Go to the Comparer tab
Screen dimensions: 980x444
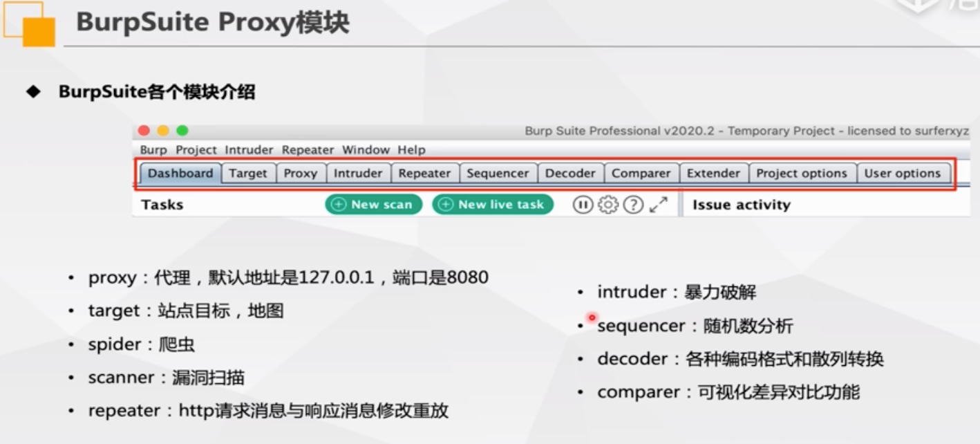[641, 173]
